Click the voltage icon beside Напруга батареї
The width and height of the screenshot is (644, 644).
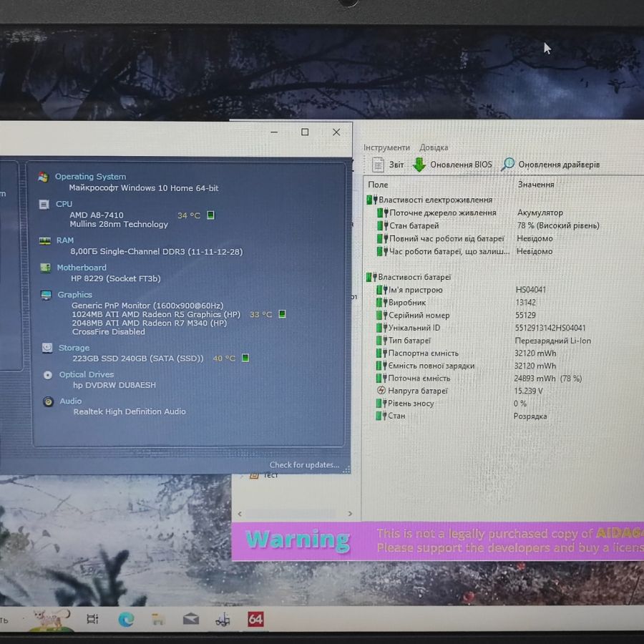(x=381, y=391)
